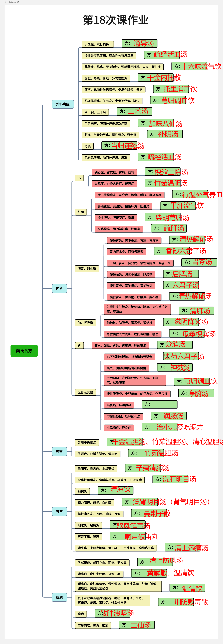The height and width of the screenshot is (644, 223).
Task: Select the 皮肤 branch node
Action: point(60,597)
